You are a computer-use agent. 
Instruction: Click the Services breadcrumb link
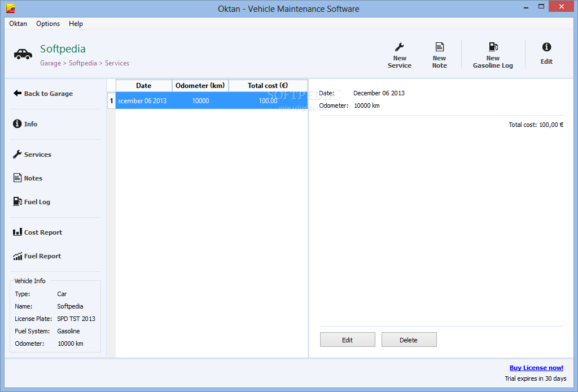(x=117, y=63)
